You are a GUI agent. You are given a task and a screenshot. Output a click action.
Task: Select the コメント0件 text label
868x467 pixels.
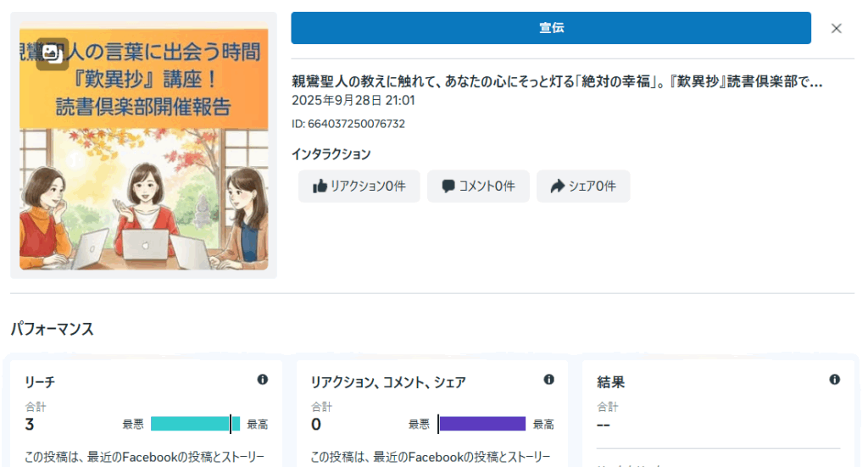tap(487, 186)
